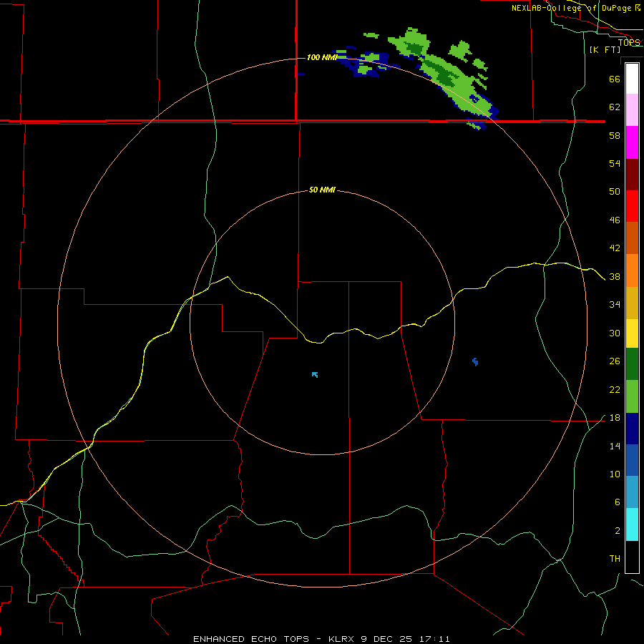Select the magenta legend color block

coord(632,142)
